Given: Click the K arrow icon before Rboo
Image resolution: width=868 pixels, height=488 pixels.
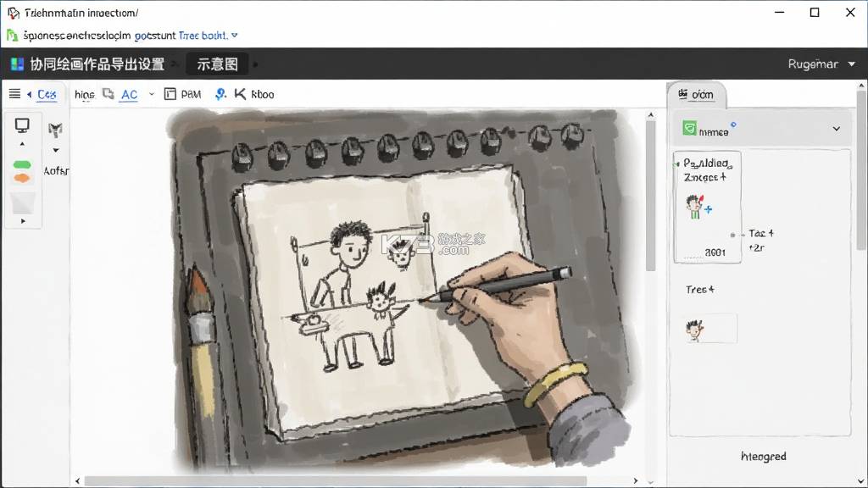Looking at the screenshot, I should click(240, 94).
